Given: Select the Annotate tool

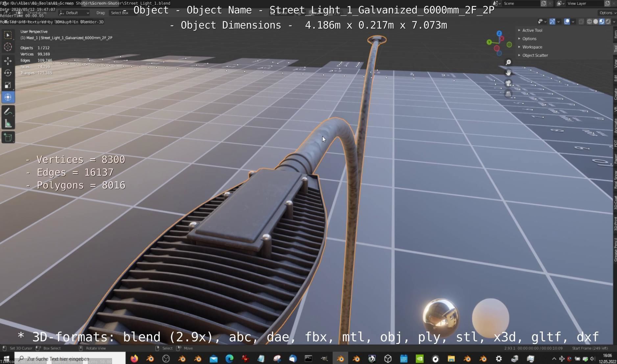Looking at the screenshot, I should click(x=8, y=111).
